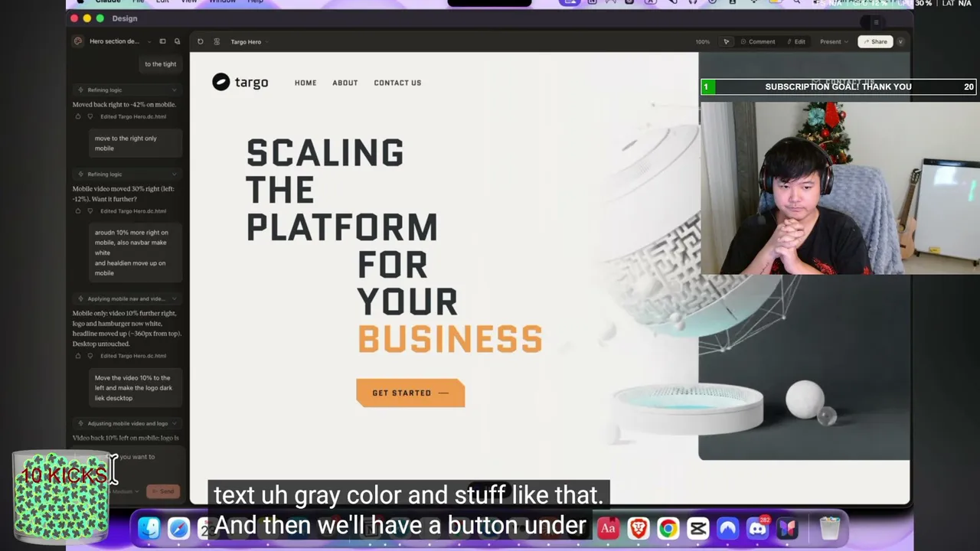Open Brave browser from the Dock
This screenshot has height=551, width=980.
pos(638,528)
